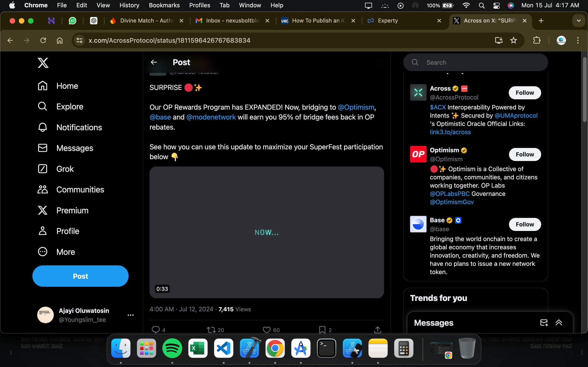
Task: Expand the Messages drawer with chevrons
Action: [559, 323]
